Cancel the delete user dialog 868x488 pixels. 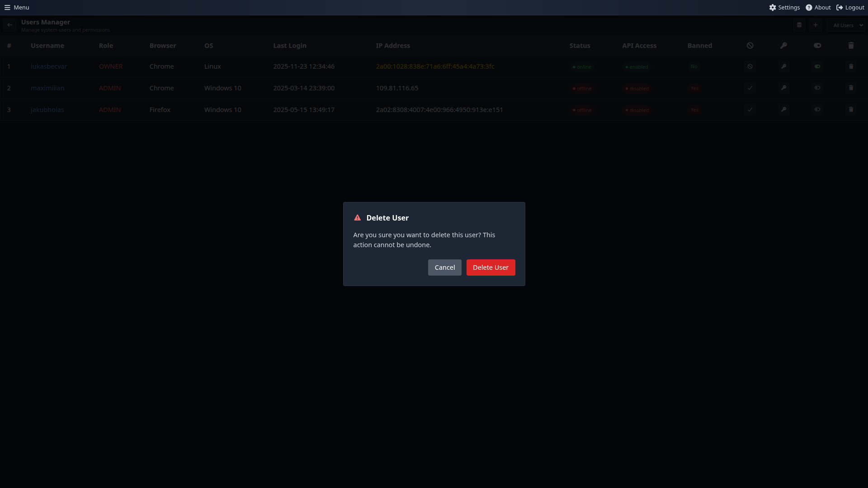444,267
